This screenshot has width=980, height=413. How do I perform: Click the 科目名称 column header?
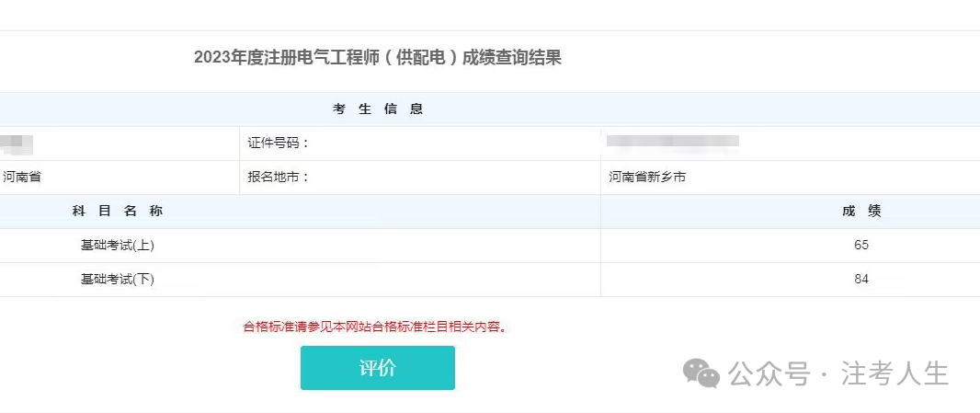(x=117, y=212)
